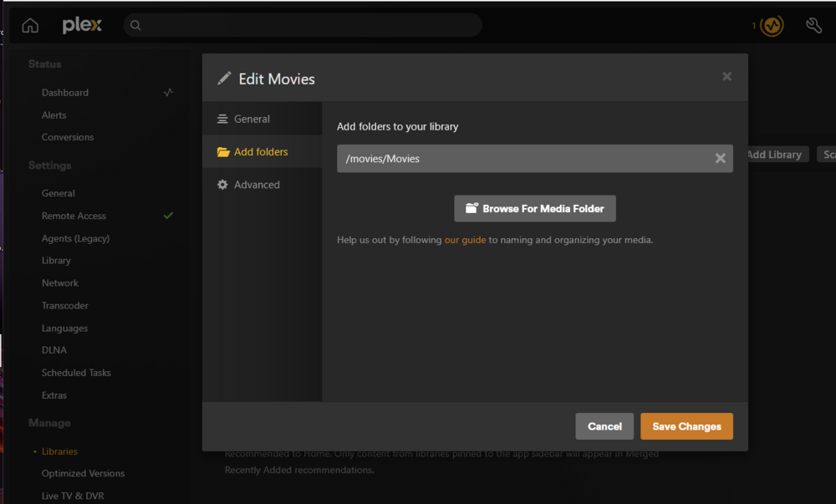Open Remote Access settings

(74, 216)
